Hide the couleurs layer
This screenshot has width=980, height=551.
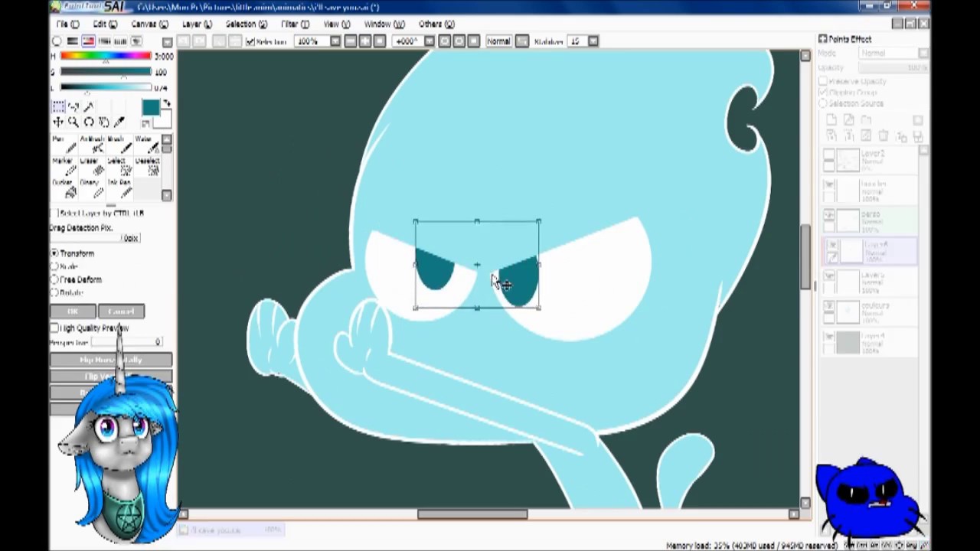click(829, 306)
